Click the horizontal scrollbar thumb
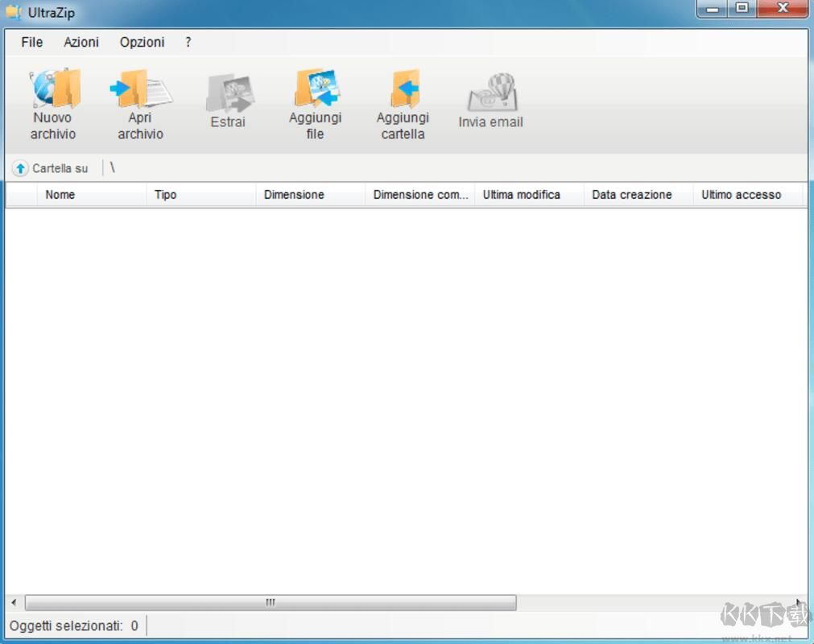The height and width of the screenshot is (644, 814). (271, 603)
